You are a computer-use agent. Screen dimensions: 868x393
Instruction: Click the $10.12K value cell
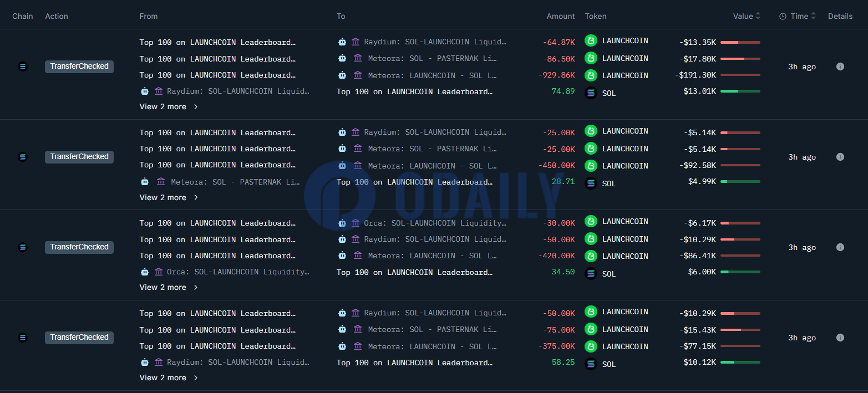click(700, 362)
